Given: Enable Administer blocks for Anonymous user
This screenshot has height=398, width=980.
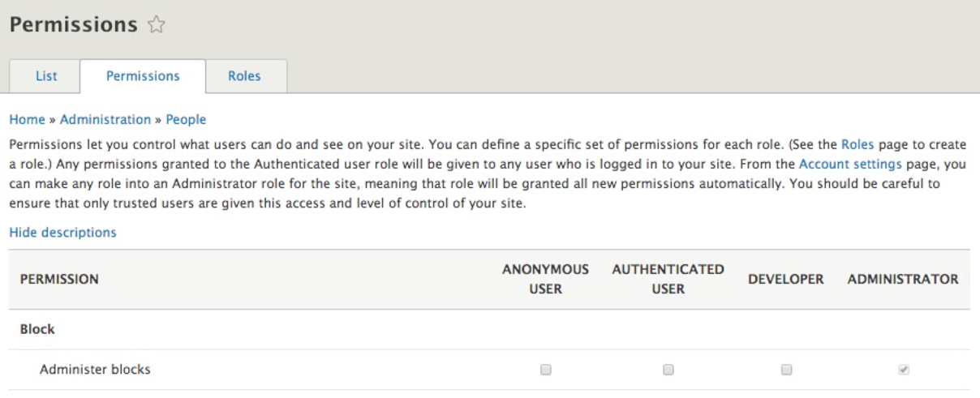Looking at the screenshot, I should point(546,370).
